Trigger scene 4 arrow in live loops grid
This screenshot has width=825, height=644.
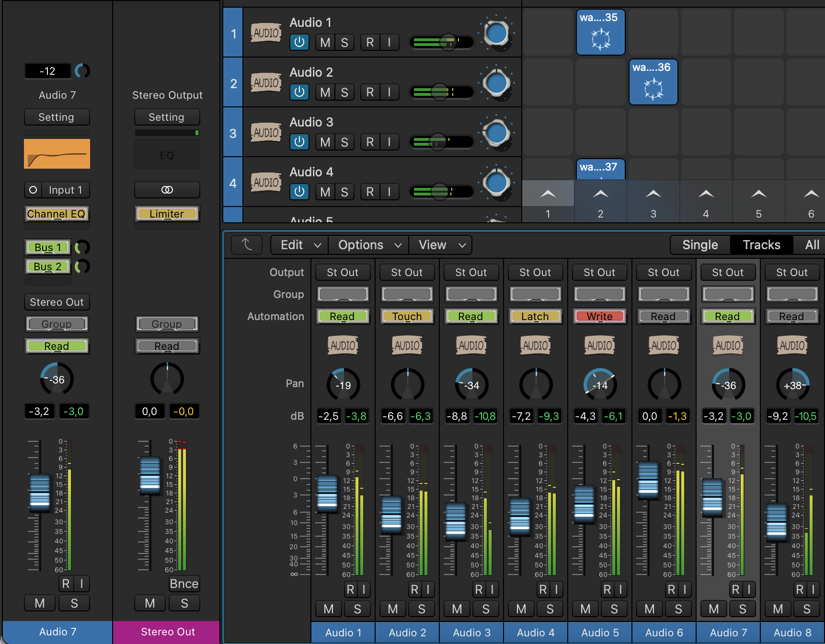click(x=706, y=194)
